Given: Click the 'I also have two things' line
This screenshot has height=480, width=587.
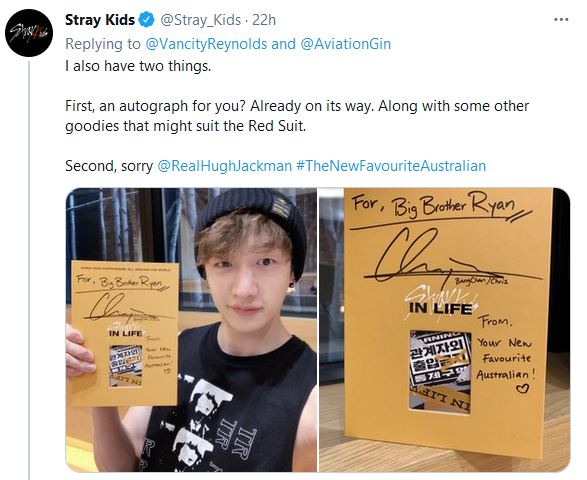Looking at the screenshot, I should [138, 66].
